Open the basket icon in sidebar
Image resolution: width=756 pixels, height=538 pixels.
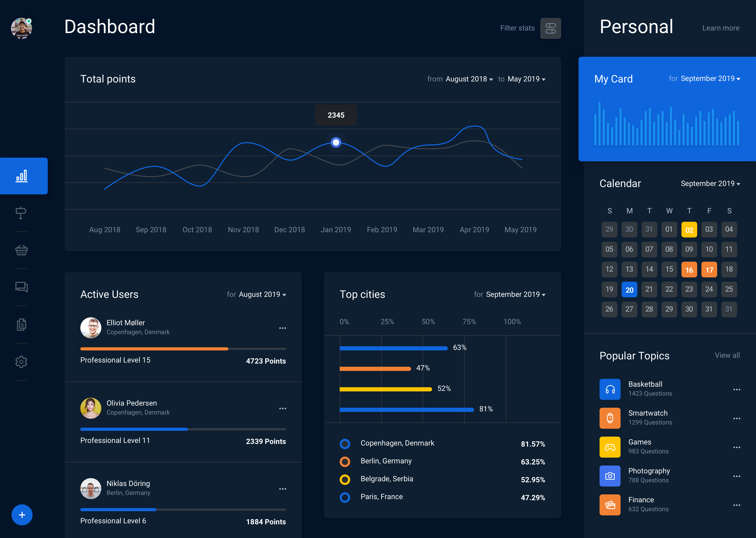click(x=22, y=250)
